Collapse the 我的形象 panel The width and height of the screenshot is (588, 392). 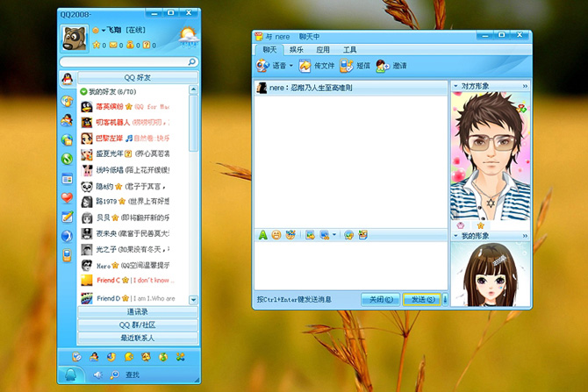[455, 236]
